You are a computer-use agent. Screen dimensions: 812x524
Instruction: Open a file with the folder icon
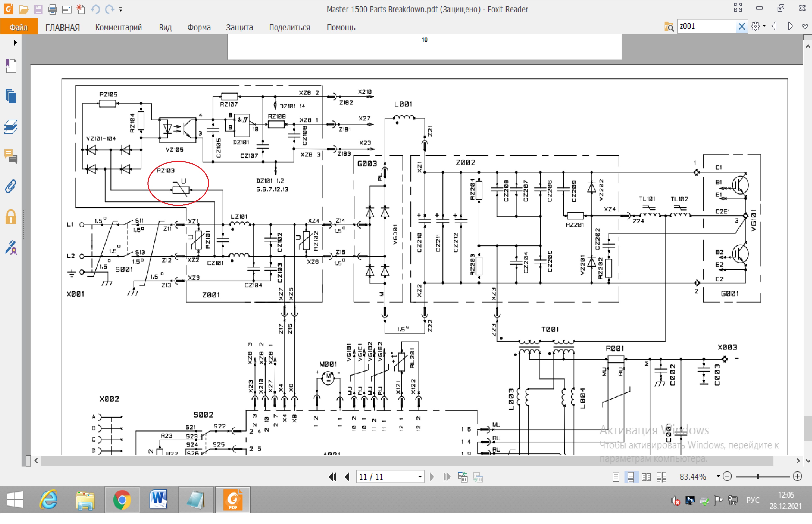(x=23, y=9)
